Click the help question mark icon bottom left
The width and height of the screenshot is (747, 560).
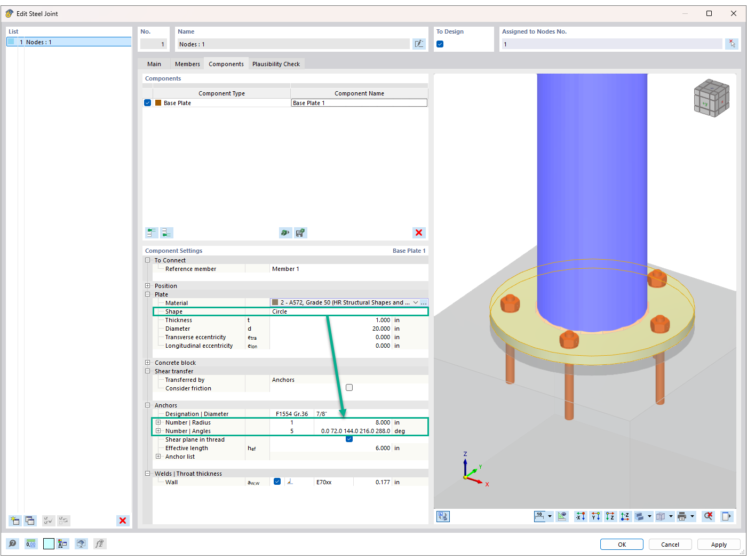[x=12, y=543]
